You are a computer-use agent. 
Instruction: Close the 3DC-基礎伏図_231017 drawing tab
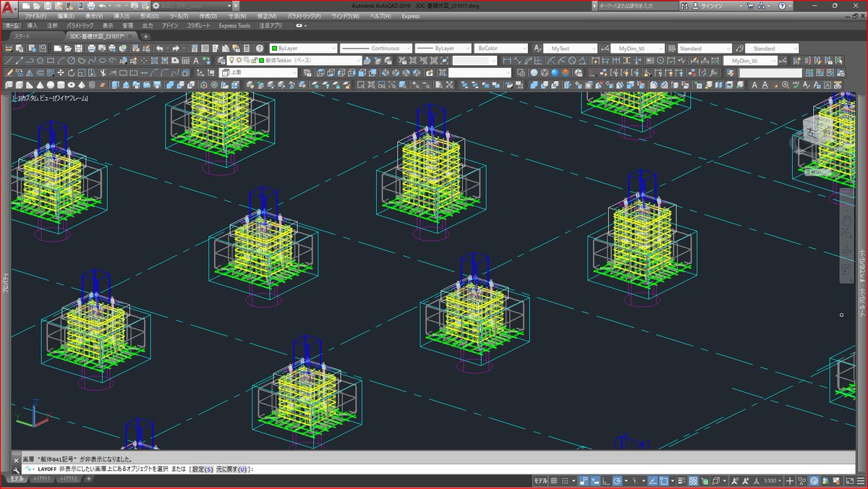[130, 36]
